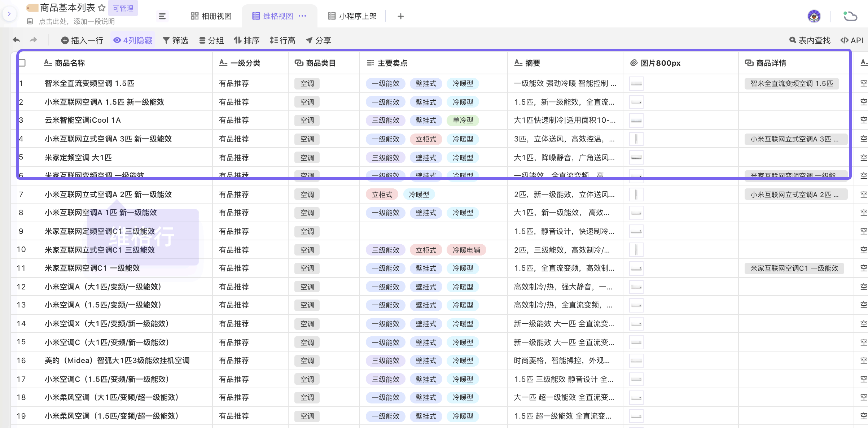Select summary cell 大一匹 超一级能效 全直流变...
The image size is (868, 428).
pyautogui.click(x=565, y=397)
